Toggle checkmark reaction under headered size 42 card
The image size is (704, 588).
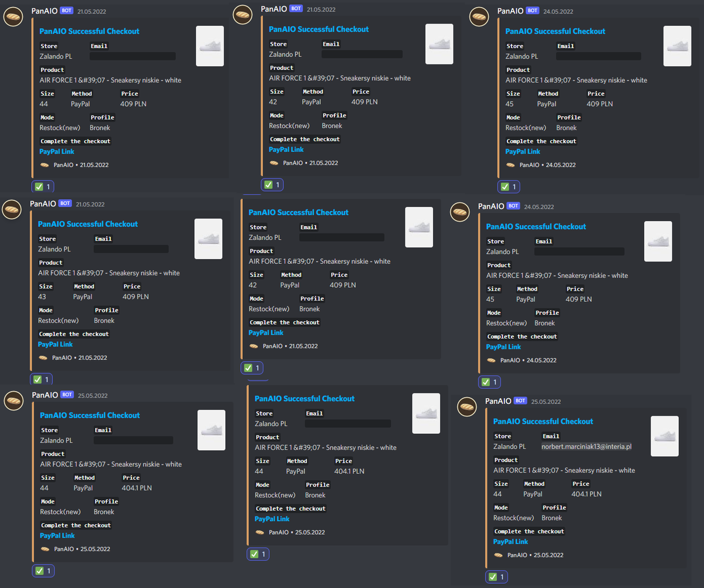click(x=272, y=185)
